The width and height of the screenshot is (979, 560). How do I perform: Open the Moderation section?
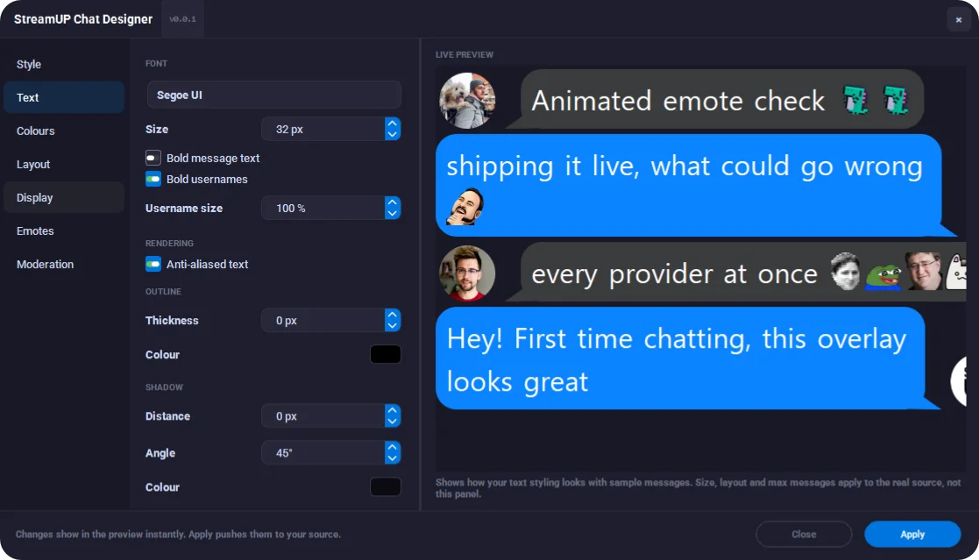pos(64,264)
